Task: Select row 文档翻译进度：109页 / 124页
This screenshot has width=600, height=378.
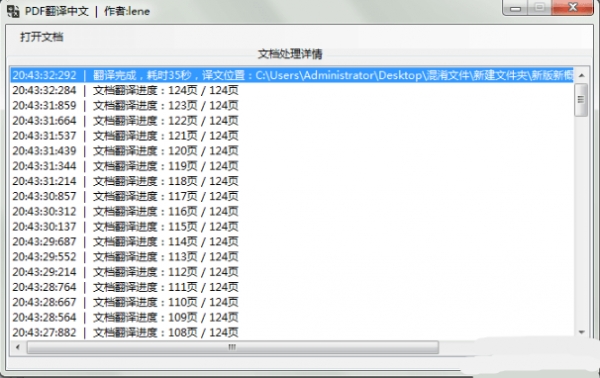Action: (292, 317)
